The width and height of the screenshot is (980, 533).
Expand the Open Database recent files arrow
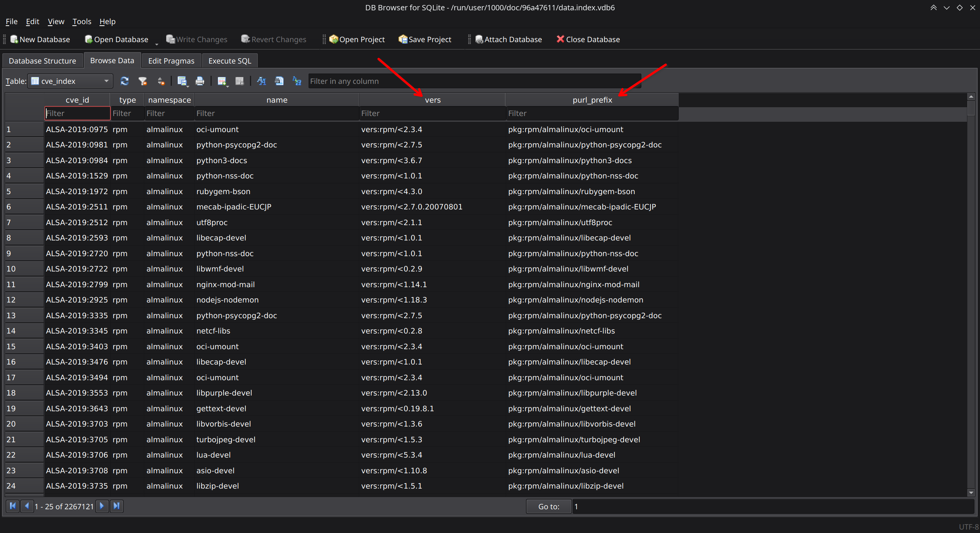point(157,44)
